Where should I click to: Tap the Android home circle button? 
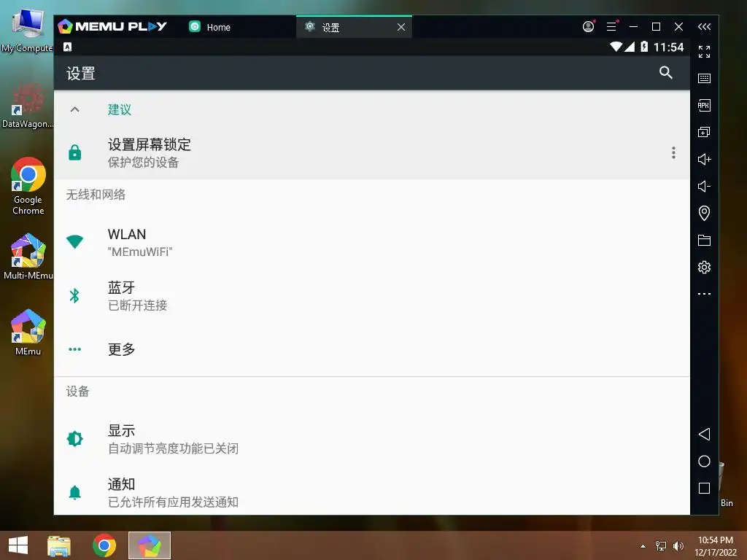704,461
